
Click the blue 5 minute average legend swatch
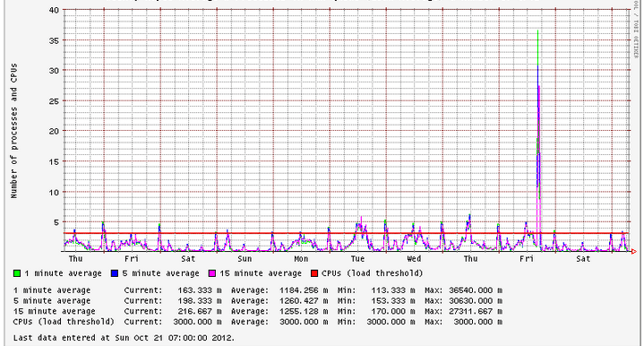(115, 273)
